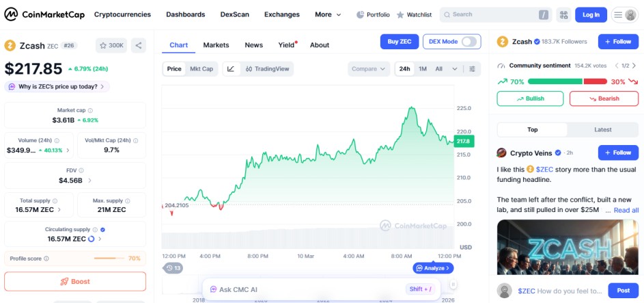
Task: Open the Ask CMC AI input
Action: pyautogui.click(x=321, y=289)
